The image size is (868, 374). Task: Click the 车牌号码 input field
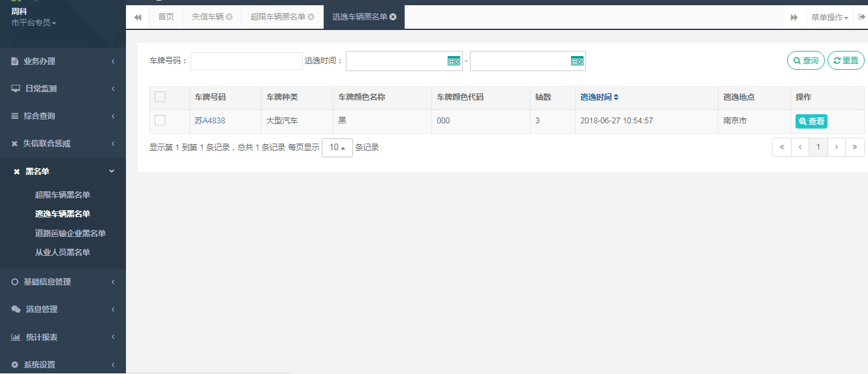(247, 61)
